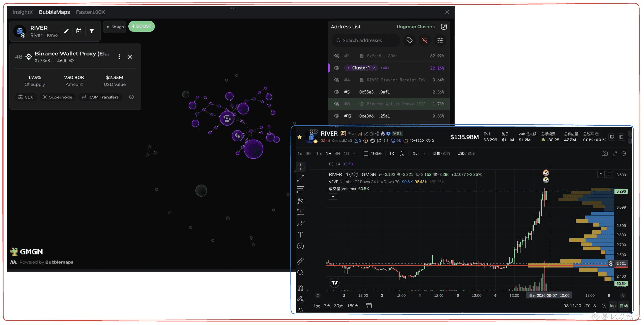Viewport: 644px width, 325px height.
Task: Select the 4H chart interval
Action: (337, 154)
